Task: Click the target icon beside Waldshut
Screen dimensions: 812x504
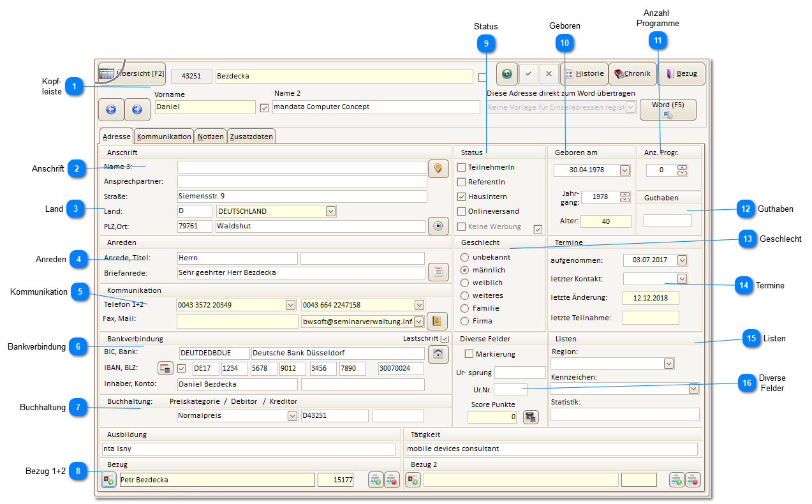Action: (x=438, y=226)
